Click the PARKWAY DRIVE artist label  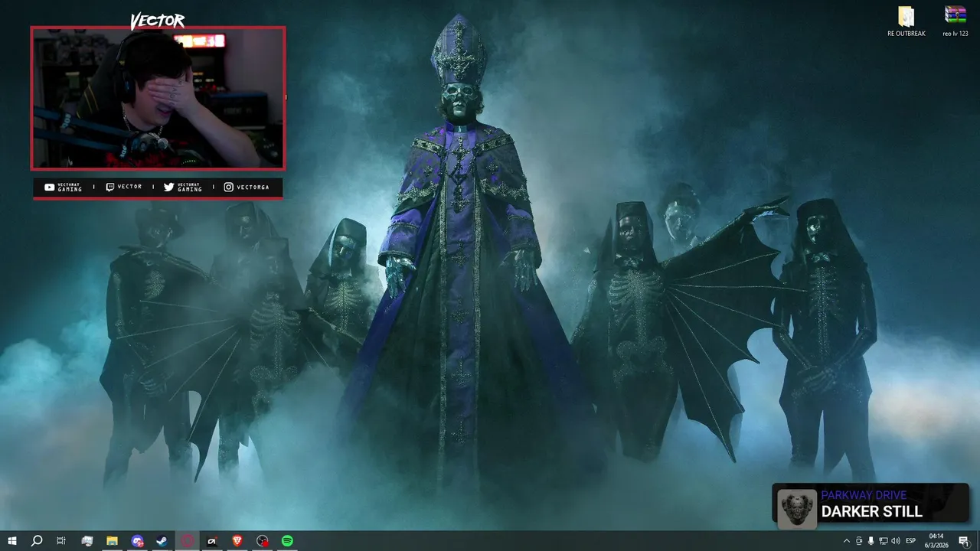pos(864,495)
